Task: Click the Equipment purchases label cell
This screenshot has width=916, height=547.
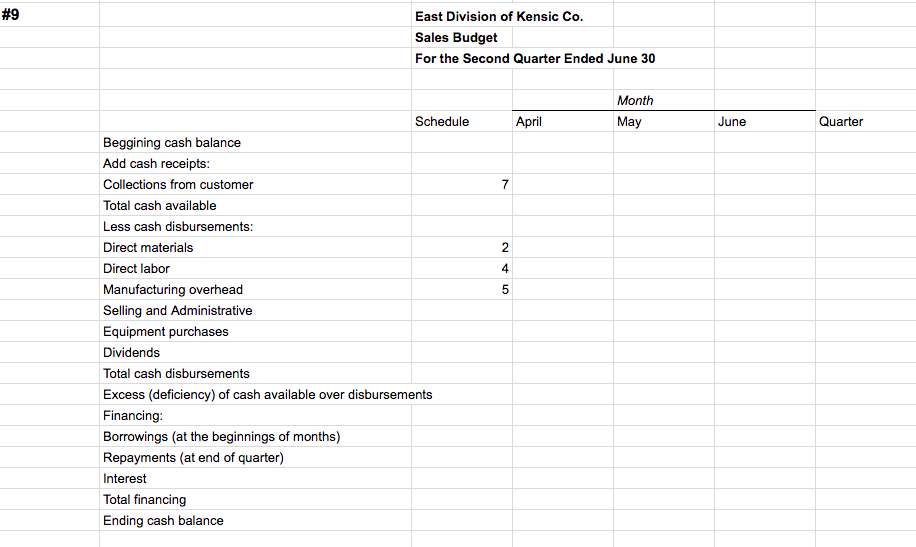Action: tap(166, 332)
